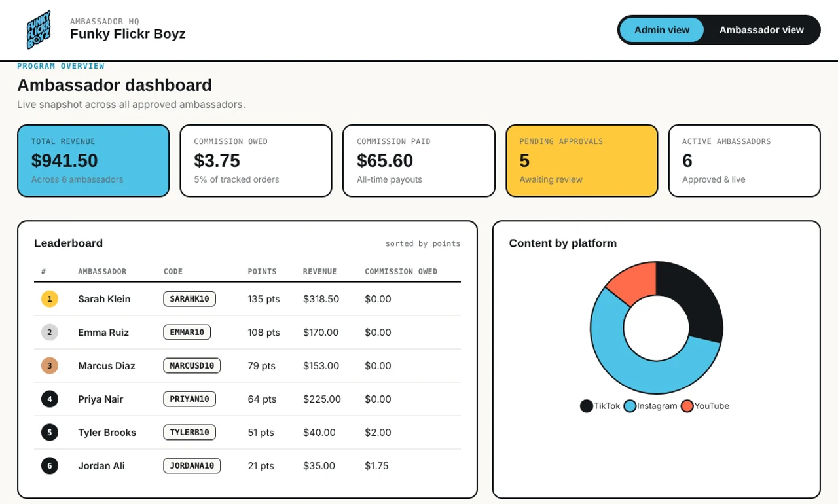
Task: Click the YouTube legend swatch
Action: (687, 406)
